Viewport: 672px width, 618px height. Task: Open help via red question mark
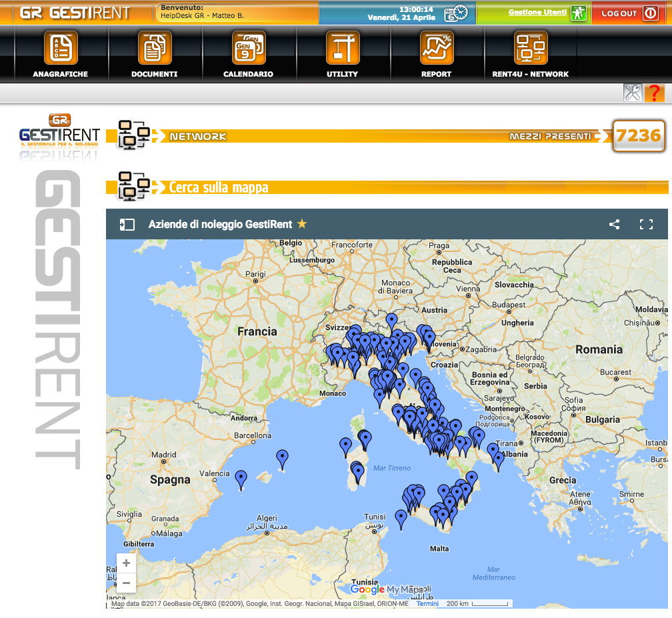654,93
